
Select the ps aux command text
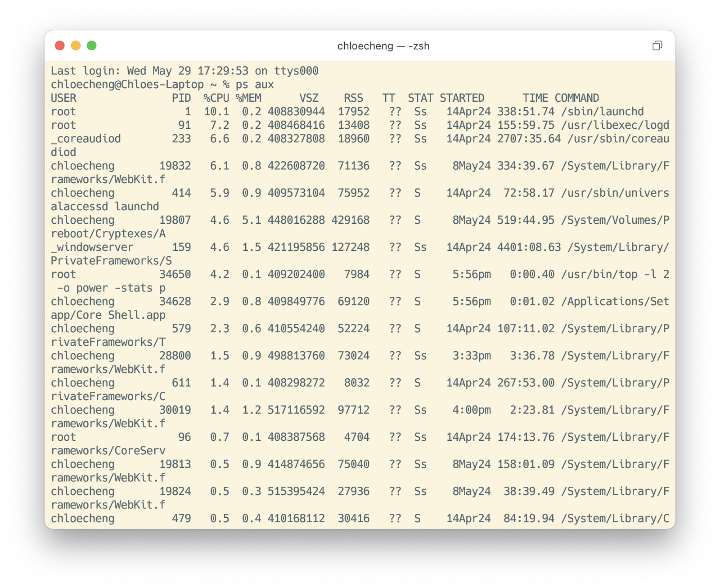point(255,84)
